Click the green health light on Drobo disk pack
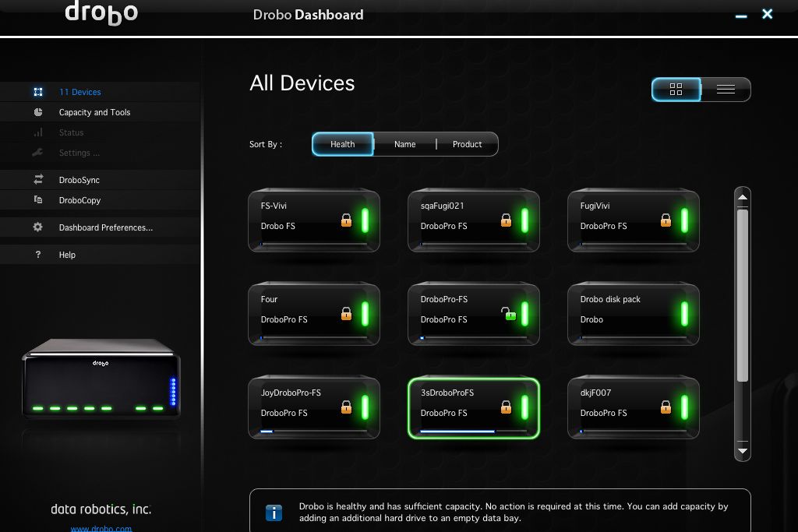Screen dimensions: 798x532 pyautogui.click(x=684, y=314)
